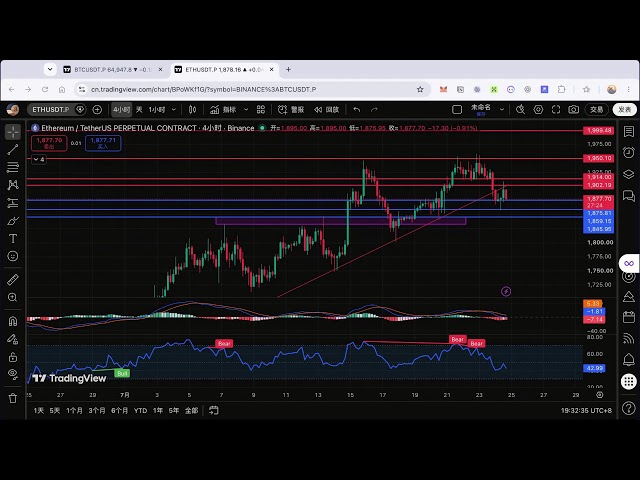Click the trash can remove drawings icon
The width and height of the screenshot is (640, 480).
[13, 398]
